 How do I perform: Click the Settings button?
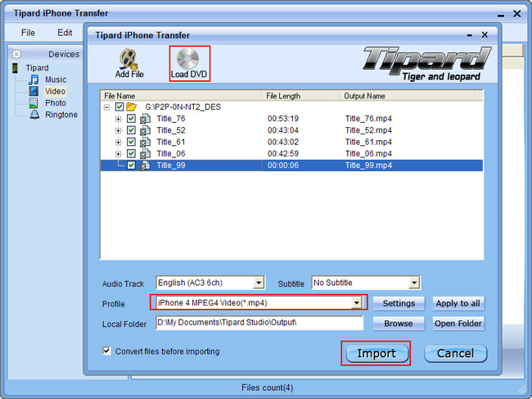coord(399,303)
